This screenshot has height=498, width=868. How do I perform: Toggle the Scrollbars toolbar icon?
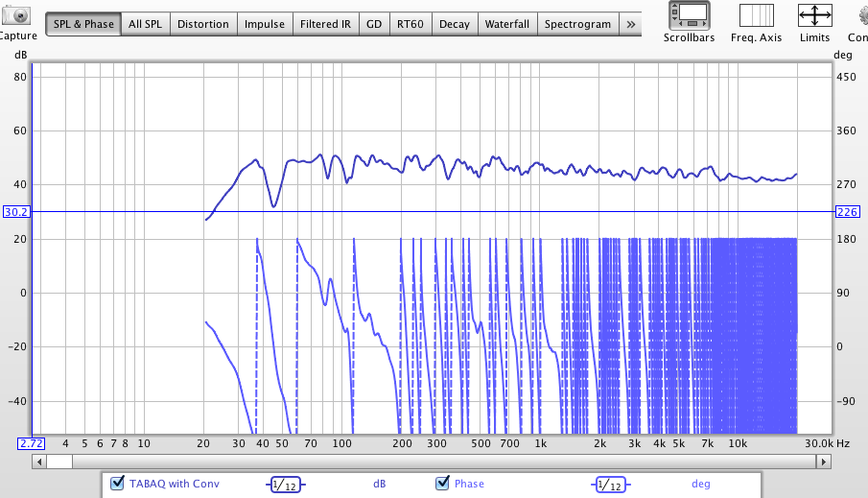(690, 15)
